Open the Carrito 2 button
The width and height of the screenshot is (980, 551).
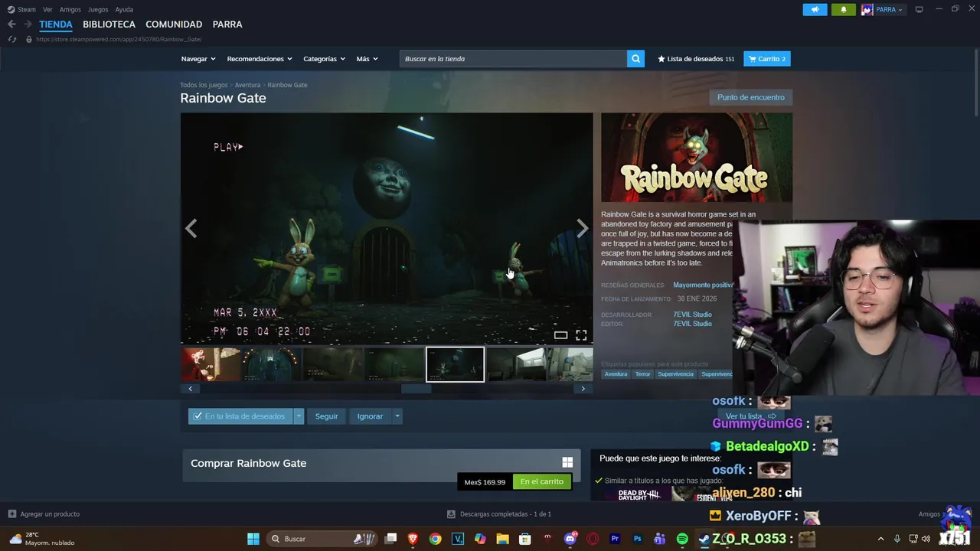click(767, 59)
